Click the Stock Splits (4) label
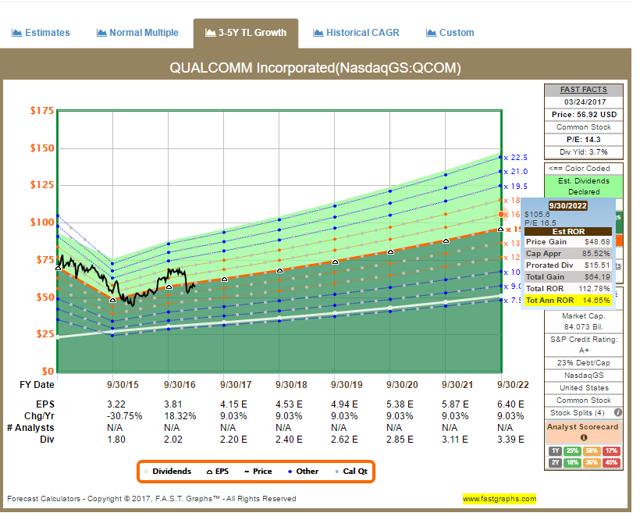The height and width of the screenshot is (527, 640). 577,413
